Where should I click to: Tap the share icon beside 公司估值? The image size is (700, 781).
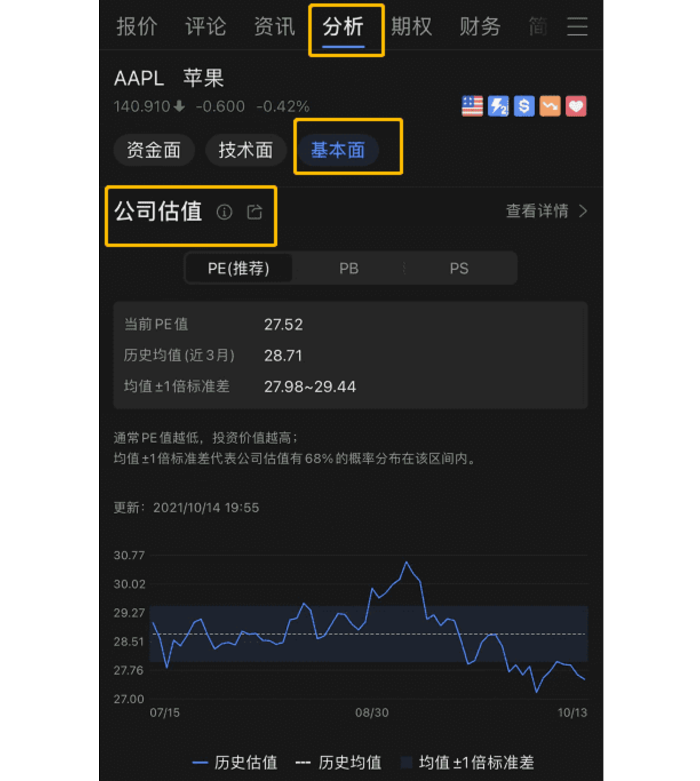tap(254, 212)
